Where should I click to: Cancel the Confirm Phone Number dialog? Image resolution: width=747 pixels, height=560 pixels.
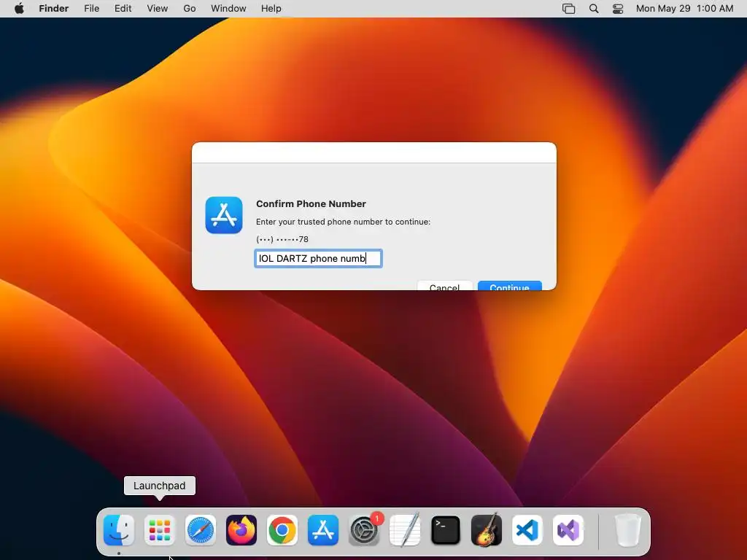[x=444, y=286]
